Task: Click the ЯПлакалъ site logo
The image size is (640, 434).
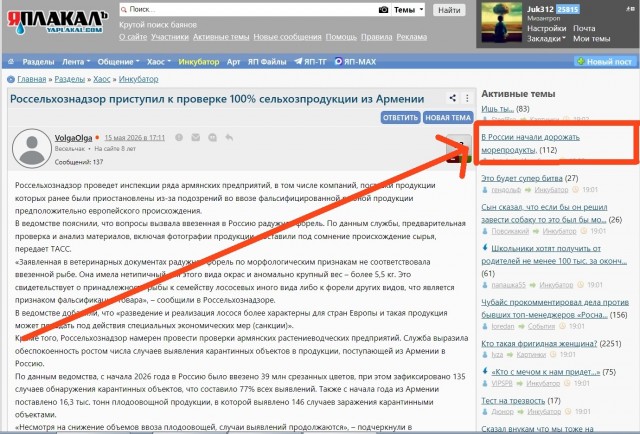Action: tap(57, 22)
